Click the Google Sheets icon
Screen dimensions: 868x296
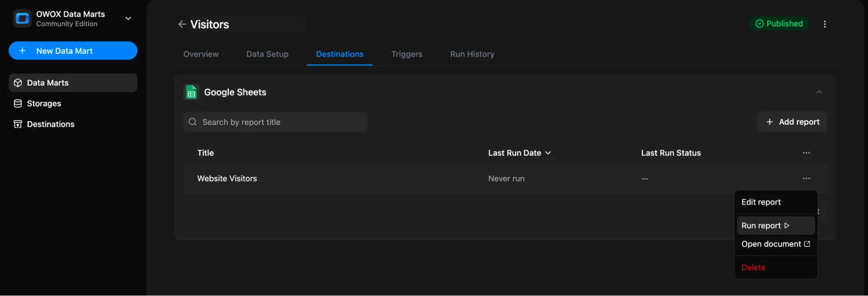(x=191, y=92)
